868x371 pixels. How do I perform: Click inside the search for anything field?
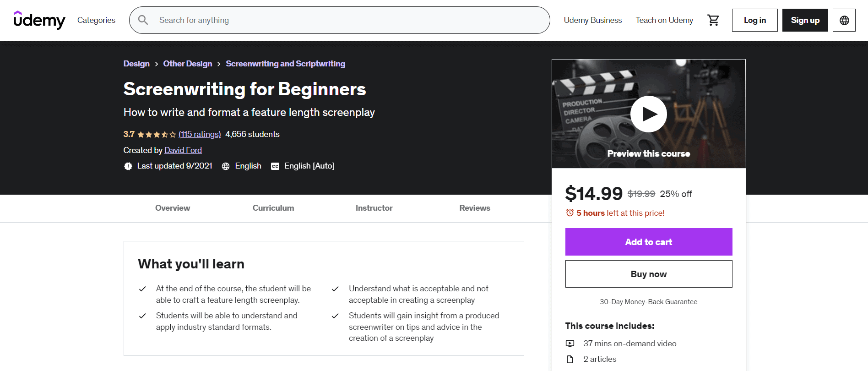point(320,20)
